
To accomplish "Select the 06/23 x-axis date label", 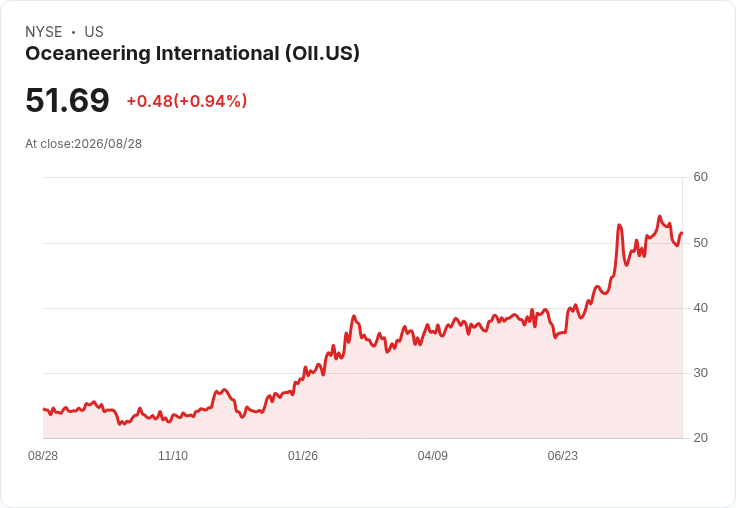I will pos(563,456).
